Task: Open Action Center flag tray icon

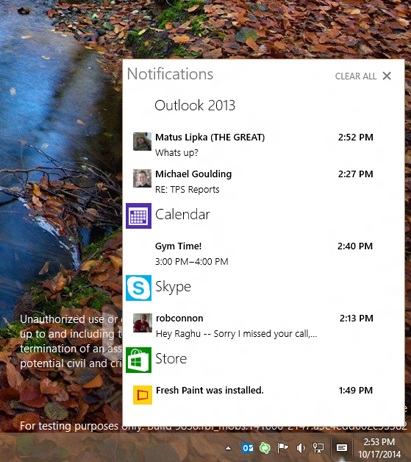Action: click(283, 448)
